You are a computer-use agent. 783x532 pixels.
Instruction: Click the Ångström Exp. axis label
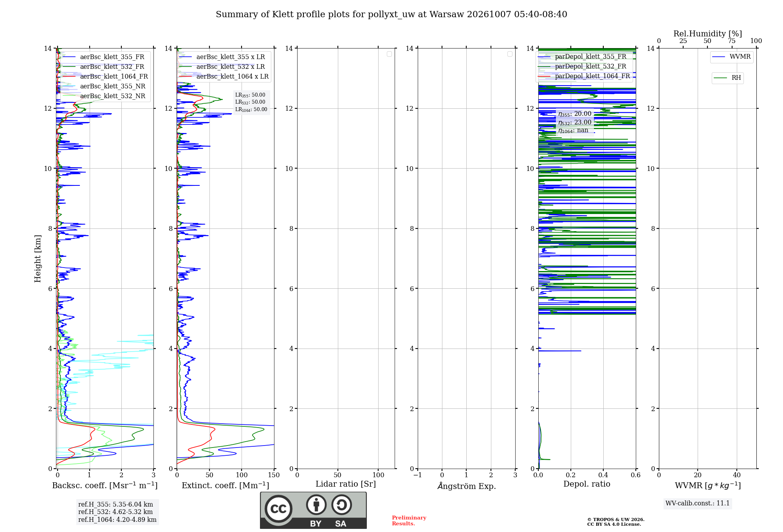tap(467, 486)
